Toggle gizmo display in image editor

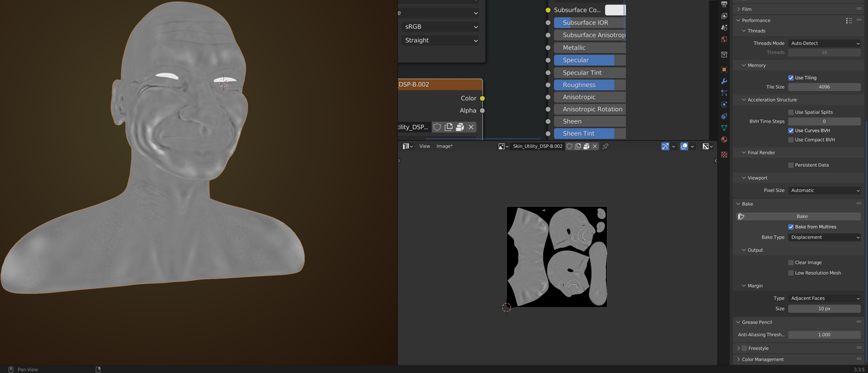tap(665, 146)
